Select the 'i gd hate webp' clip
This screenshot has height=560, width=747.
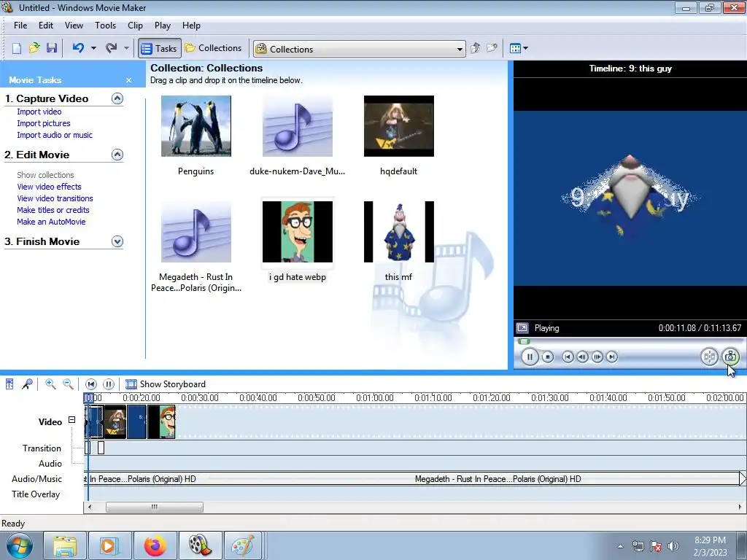[298, 232]
